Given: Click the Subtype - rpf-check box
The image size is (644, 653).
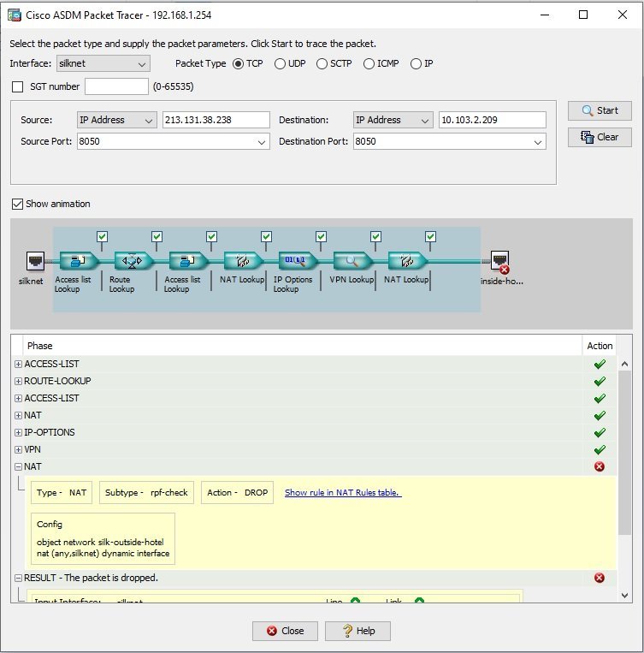Looking at the screenshot, I should coord(146,493).
